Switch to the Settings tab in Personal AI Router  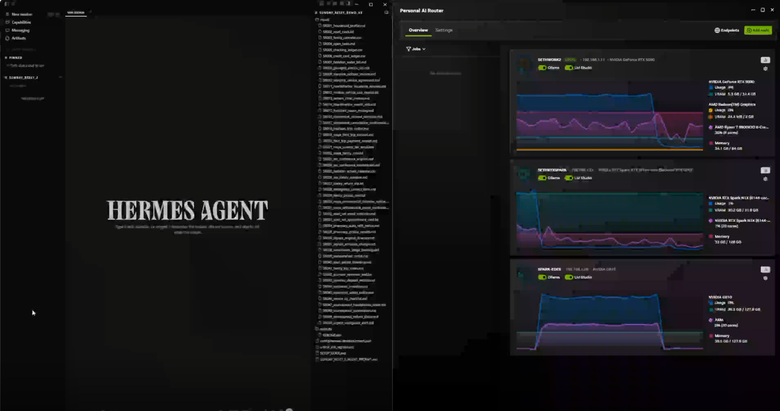pos(444,30)
